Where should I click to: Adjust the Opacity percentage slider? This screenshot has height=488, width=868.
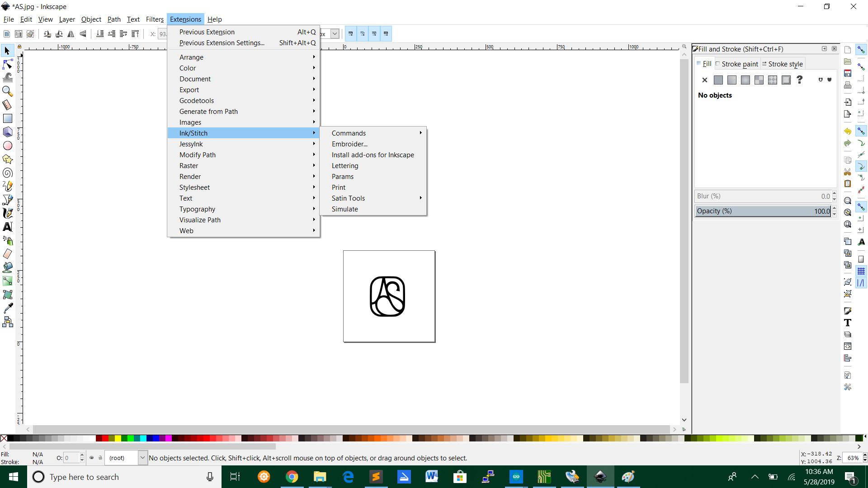(763, 211)
